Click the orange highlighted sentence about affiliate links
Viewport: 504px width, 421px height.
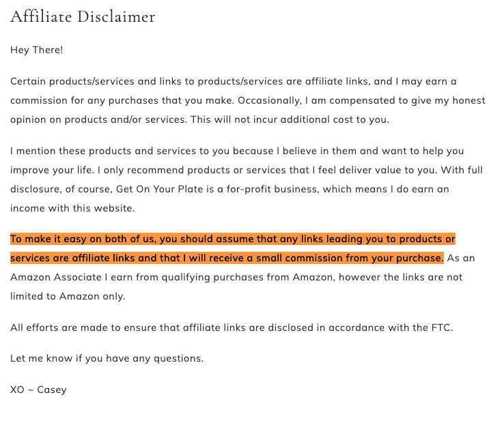[x=233, y=248]
